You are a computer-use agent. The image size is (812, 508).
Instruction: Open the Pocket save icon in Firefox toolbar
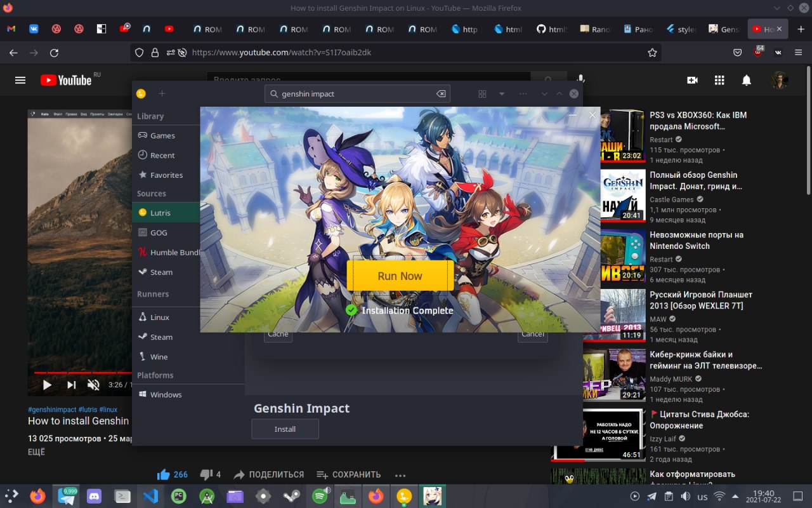pyautogui.click(x=737, y=53)
